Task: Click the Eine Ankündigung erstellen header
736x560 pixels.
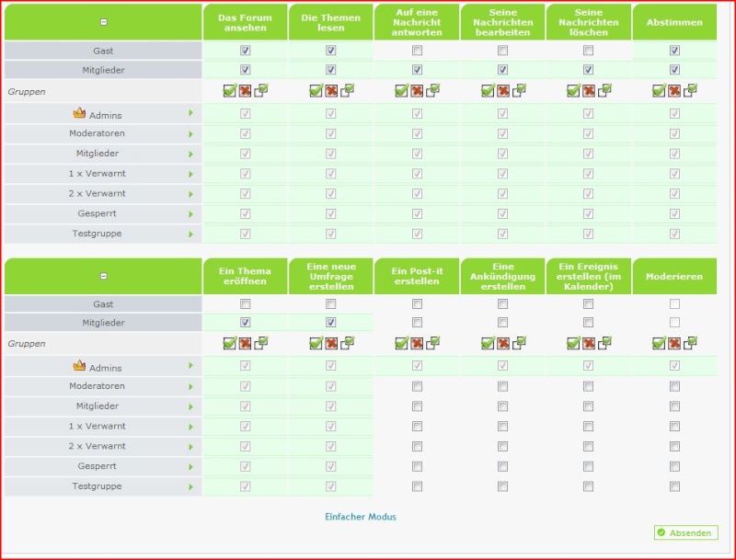Action: (x=502, y=276)
